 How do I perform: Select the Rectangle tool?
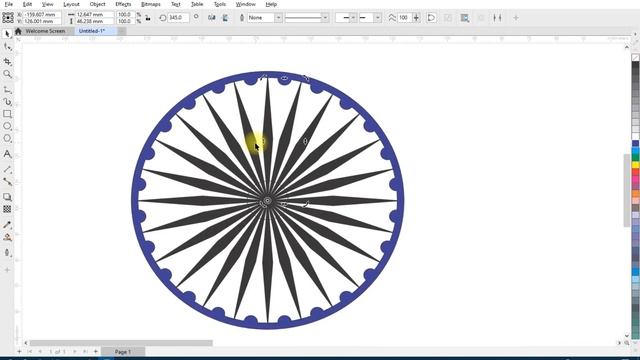coord(7,114)
